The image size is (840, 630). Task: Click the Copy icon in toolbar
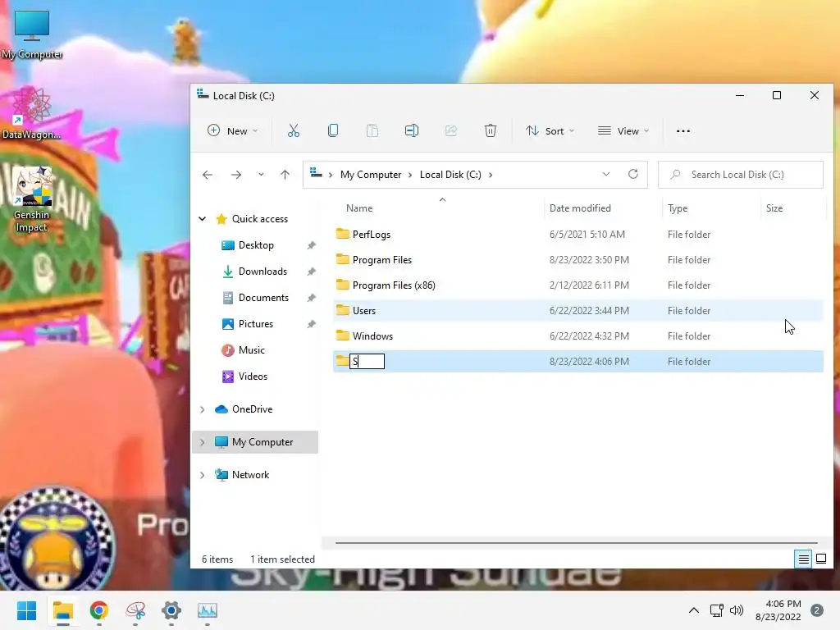pos(333,130)
